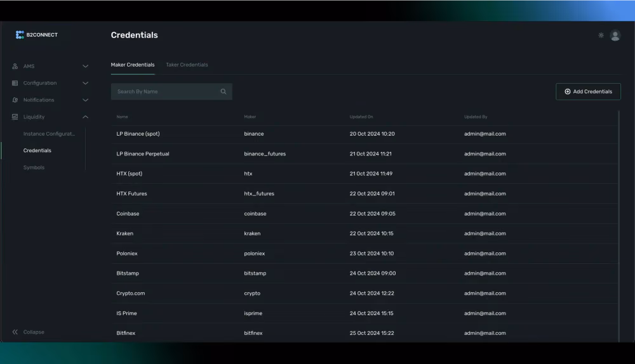Click the Add Credentials button
Screen dimensions: 635x364
(588, 91)
